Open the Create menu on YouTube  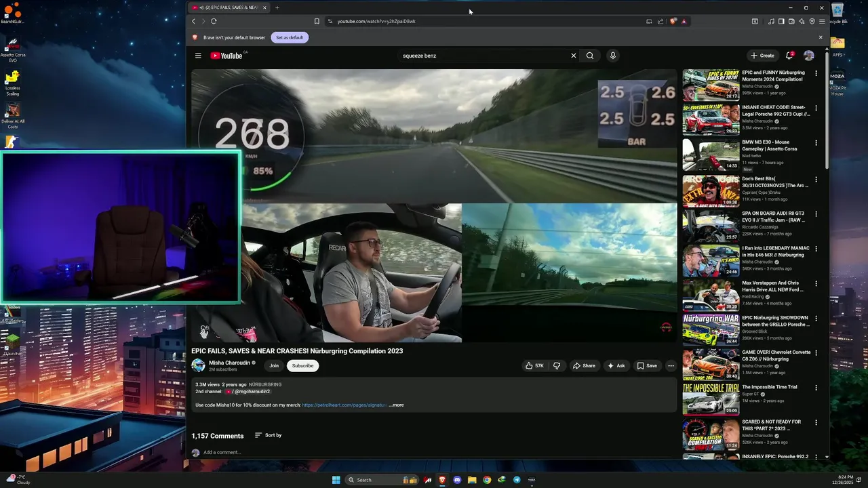pyautogui.click(x=762, y=56)
